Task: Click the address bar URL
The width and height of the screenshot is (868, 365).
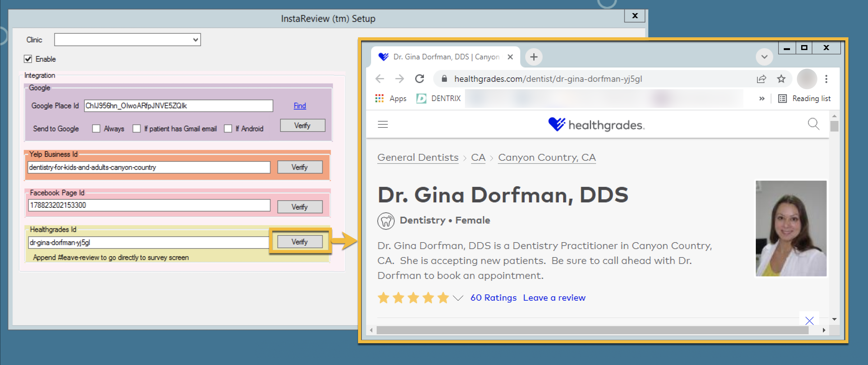Action: [x=548, y=79]
